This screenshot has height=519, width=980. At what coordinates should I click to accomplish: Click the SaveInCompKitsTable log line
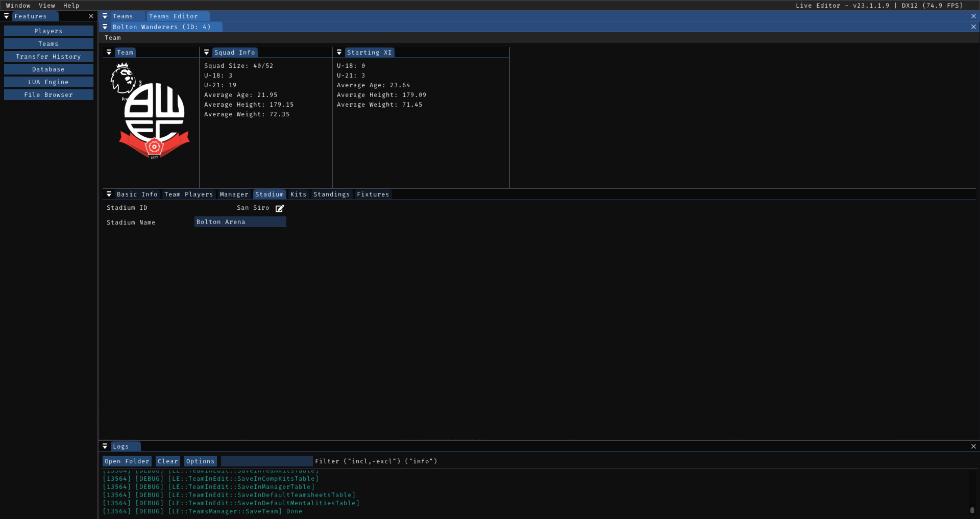(x=211, y=479)
